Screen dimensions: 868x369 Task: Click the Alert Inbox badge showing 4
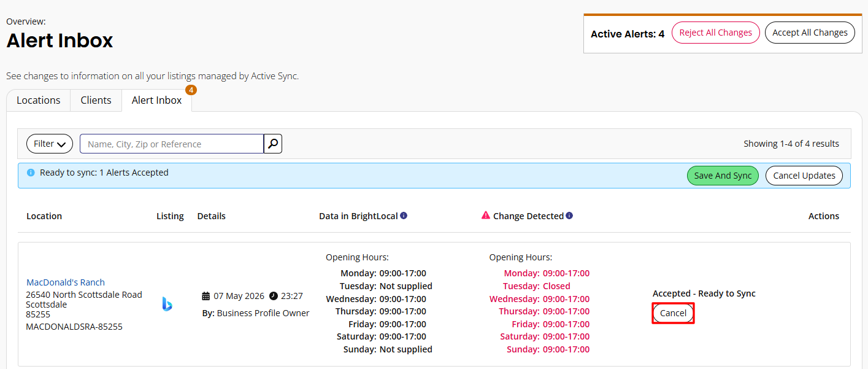tap(191, 90)
